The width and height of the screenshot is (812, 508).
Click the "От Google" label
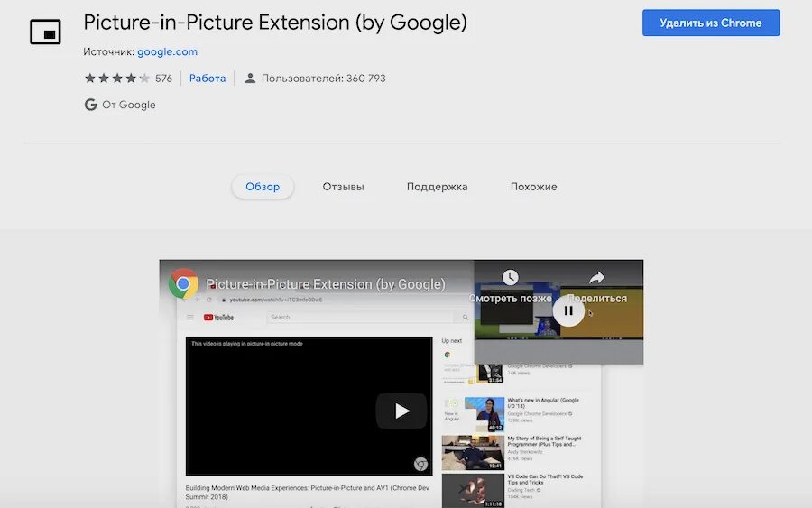point(128,105)
